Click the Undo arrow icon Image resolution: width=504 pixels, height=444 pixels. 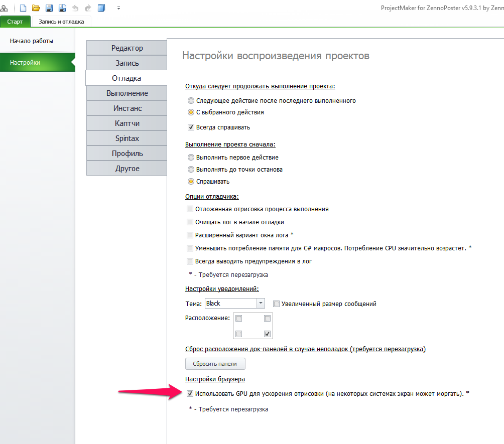coord(75,8)
